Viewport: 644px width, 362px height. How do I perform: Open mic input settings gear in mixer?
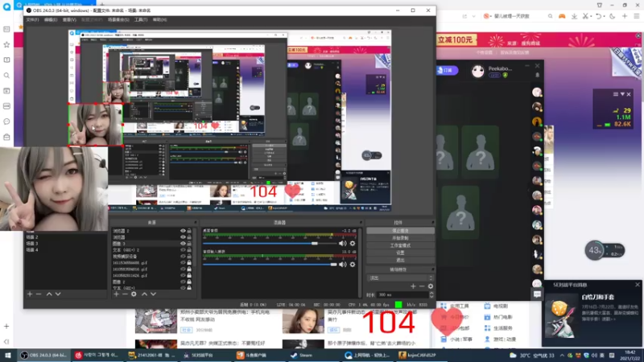[x=353, y=265]
